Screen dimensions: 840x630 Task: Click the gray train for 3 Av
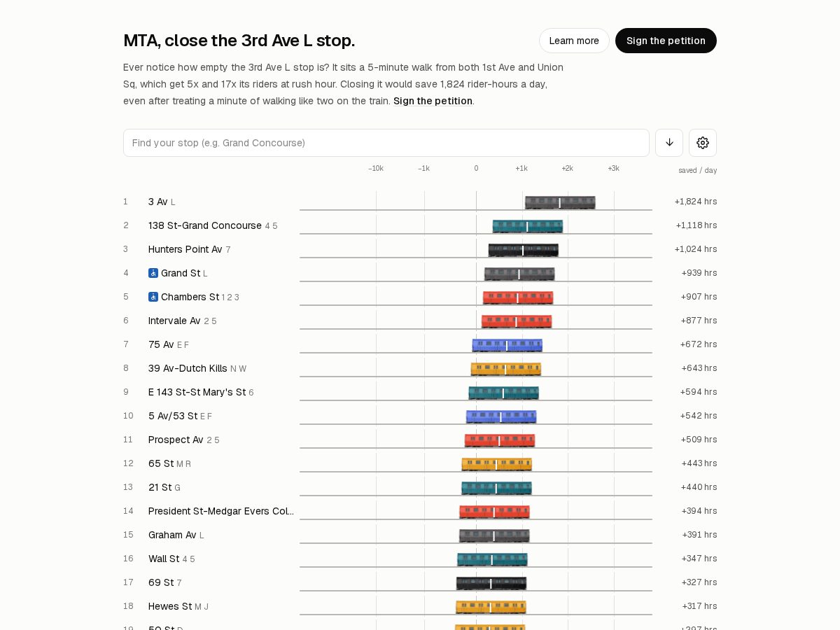(560, 203)
